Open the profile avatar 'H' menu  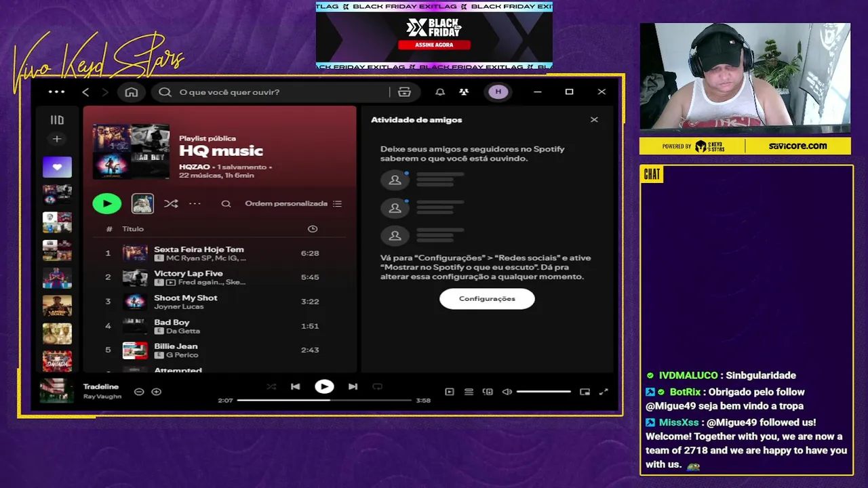(x=498, y=92)
